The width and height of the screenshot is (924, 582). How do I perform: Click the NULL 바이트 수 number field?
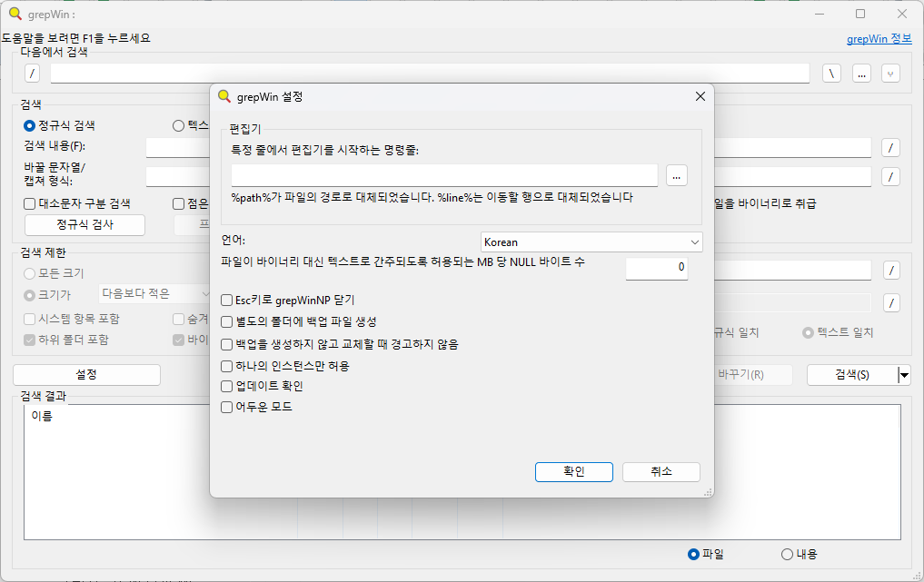click(x=657, y=268)
